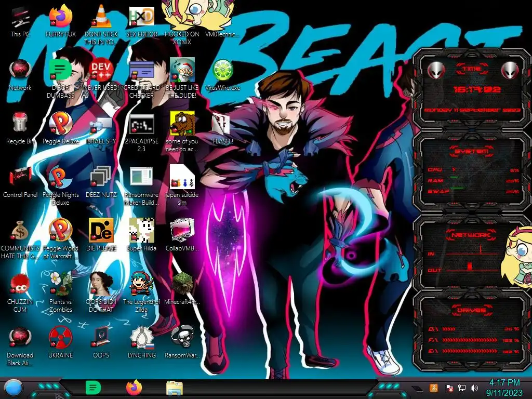Click the SYSTEM widget header
532x399 pixels.
(x=472, y=151)
